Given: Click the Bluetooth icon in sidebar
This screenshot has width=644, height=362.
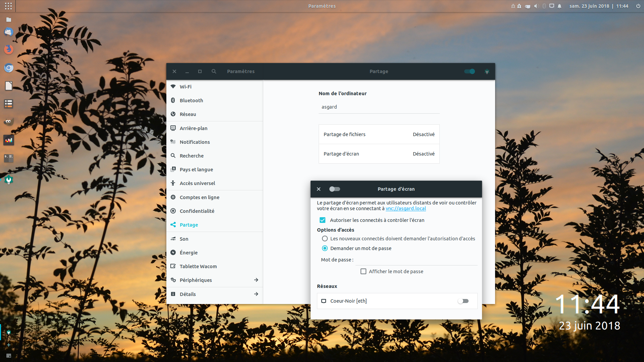Looking at the screenshot, I should (x=173, y=100).
